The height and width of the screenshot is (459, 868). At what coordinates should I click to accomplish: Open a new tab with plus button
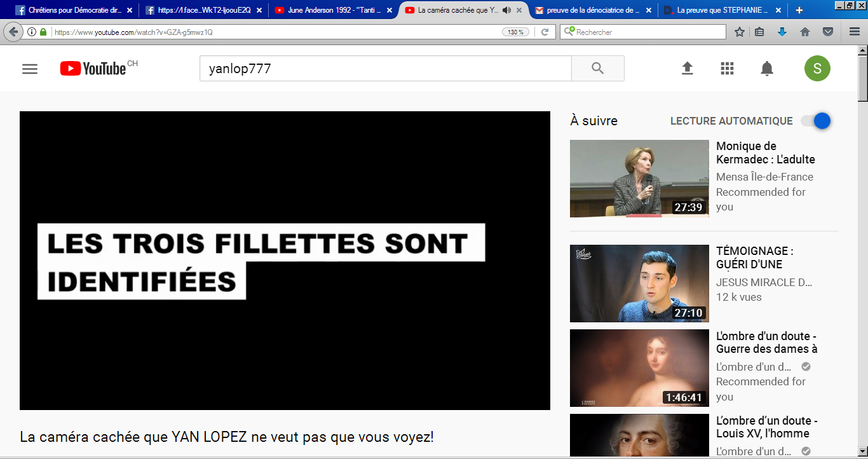[799, 10]
